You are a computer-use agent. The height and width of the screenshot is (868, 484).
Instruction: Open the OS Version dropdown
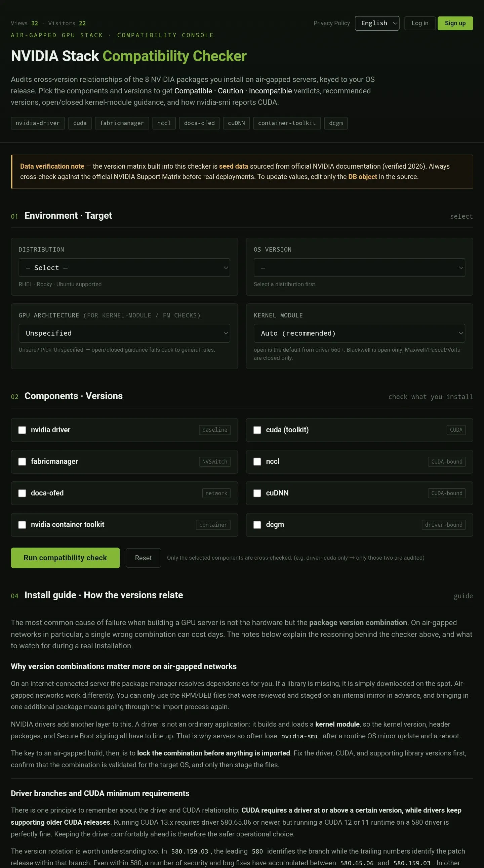click(x=359, y=267)
